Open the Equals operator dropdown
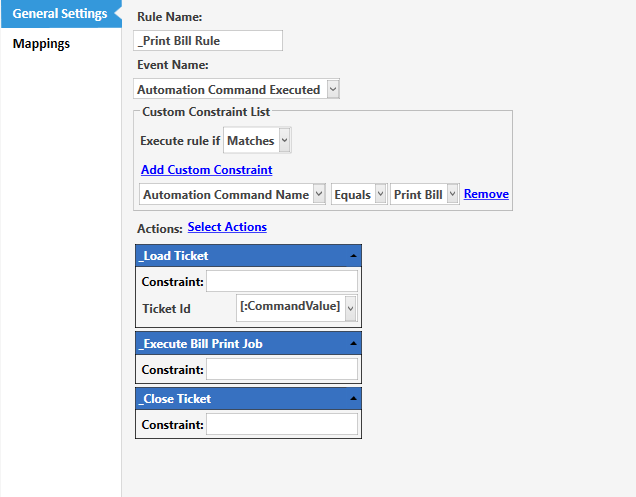Screen dimensions: 636x497 381,195
